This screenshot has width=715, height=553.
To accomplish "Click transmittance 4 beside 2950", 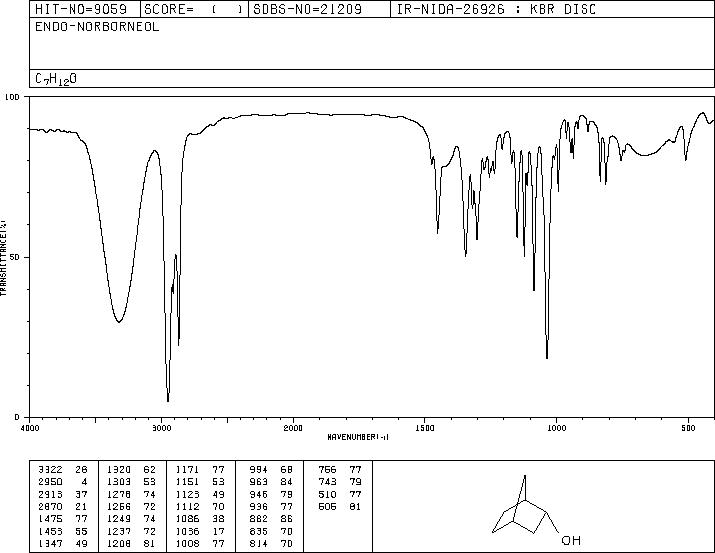I will 84,482.
